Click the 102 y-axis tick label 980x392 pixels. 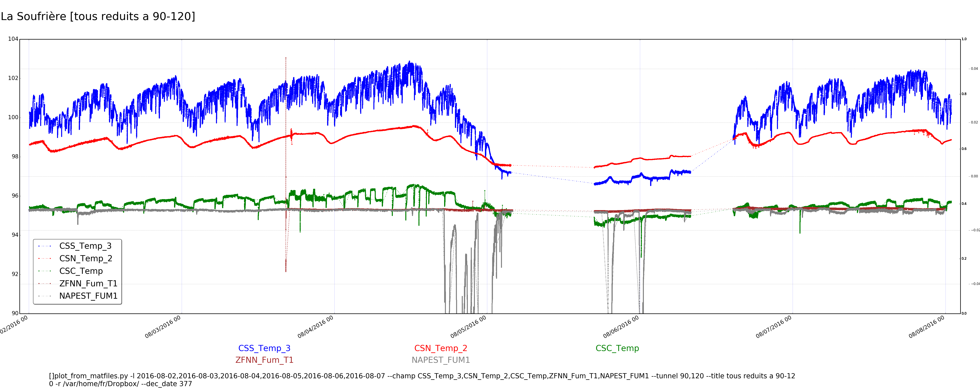[x=13, y=78]
